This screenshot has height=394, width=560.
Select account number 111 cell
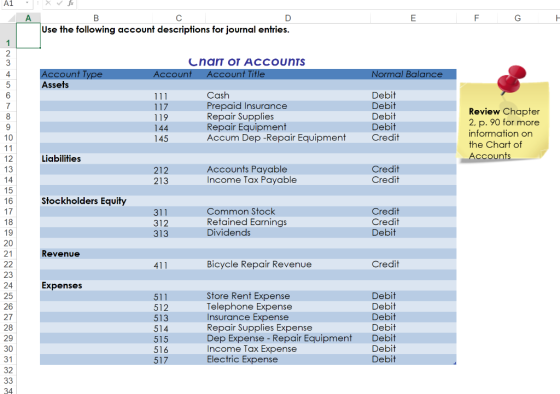coord(179,96)
